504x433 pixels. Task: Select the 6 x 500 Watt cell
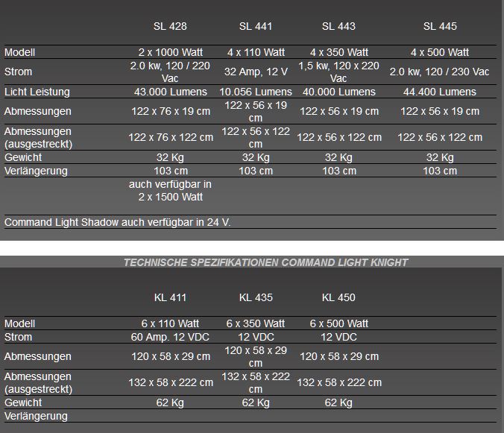[x=338, y=323]
